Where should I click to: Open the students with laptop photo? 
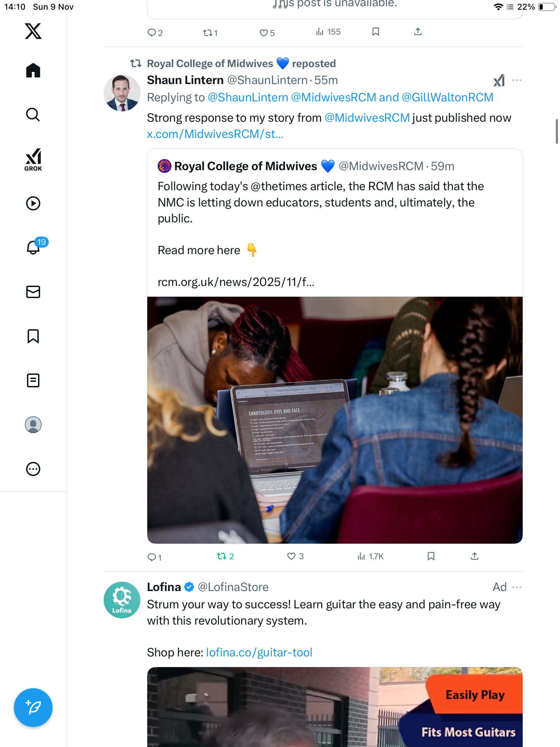(335, 420)
